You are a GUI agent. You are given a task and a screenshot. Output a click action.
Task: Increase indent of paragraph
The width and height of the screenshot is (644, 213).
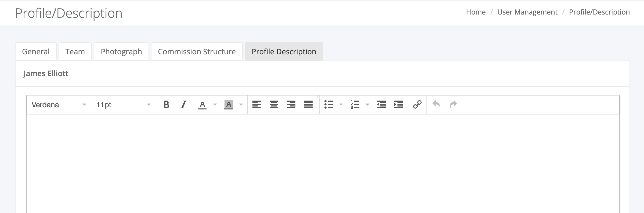tap(399, 104)
